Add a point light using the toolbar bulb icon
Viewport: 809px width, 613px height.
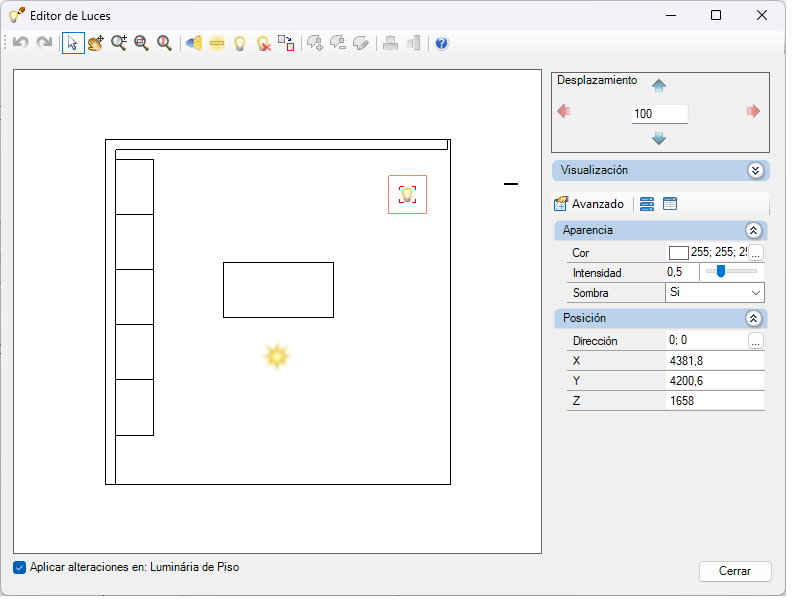point(239,43)
